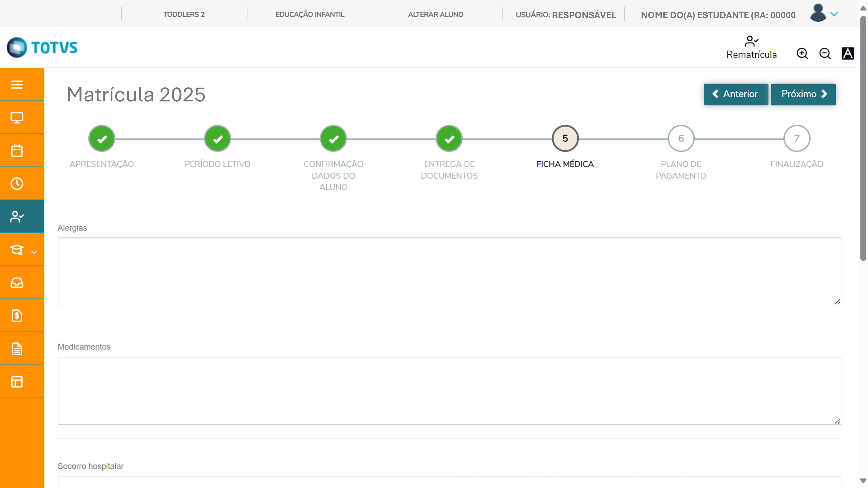Click into the Alergias text area
Image resolution: width=868 pixels, height=488 pixels.
(x=449, y=271)
